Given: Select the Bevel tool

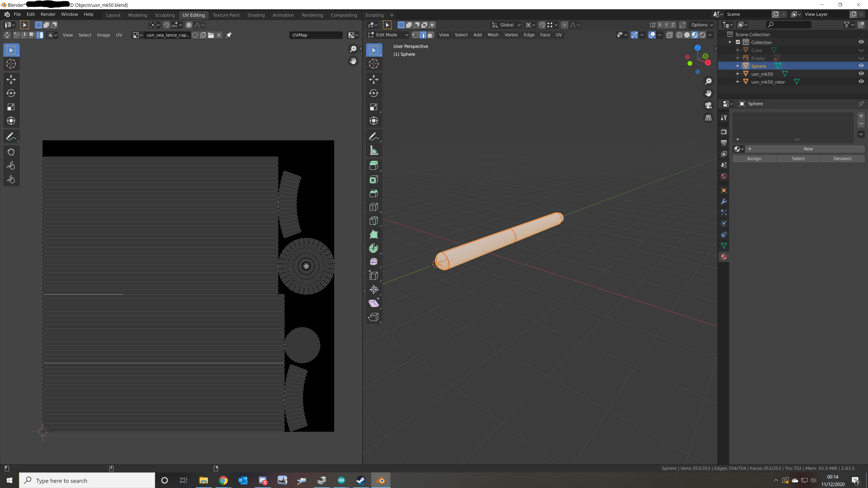Looking at the screenshot, I should [x=374, y=193].
